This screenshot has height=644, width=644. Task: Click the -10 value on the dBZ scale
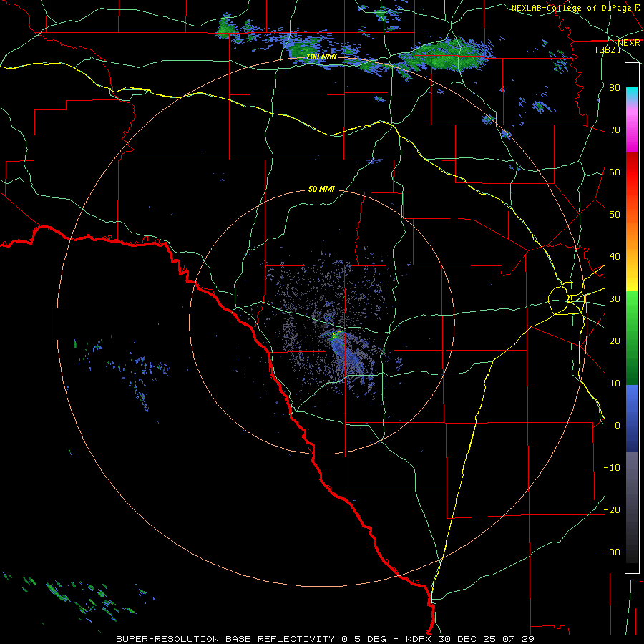pos(612,467)
